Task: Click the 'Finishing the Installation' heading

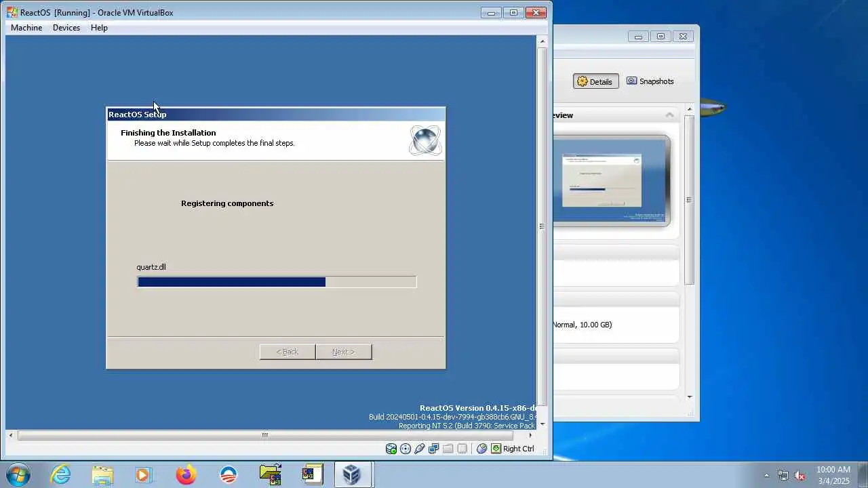Action: pyautogui.click(x=168, y=133)
